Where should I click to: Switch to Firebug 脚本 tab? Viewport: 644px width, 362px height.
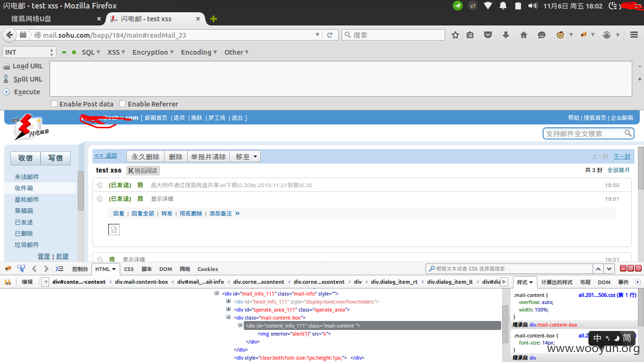click(147, 269)
